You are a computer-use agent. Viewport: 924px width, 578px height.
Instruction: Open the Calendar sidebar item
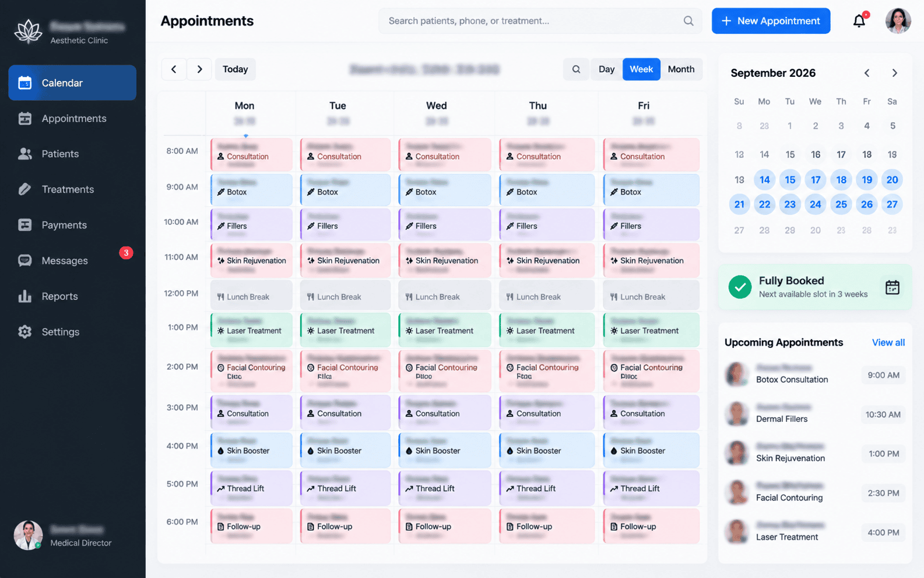tap(72, 83)
